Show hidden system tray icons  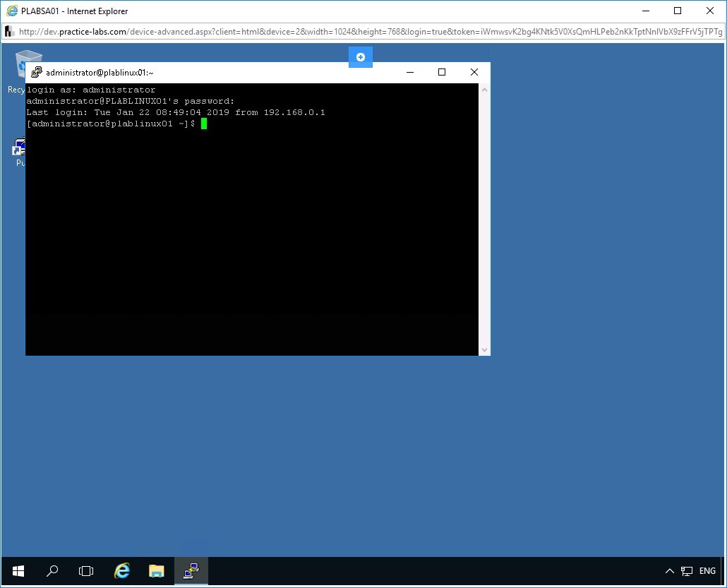tap(670, 571)
